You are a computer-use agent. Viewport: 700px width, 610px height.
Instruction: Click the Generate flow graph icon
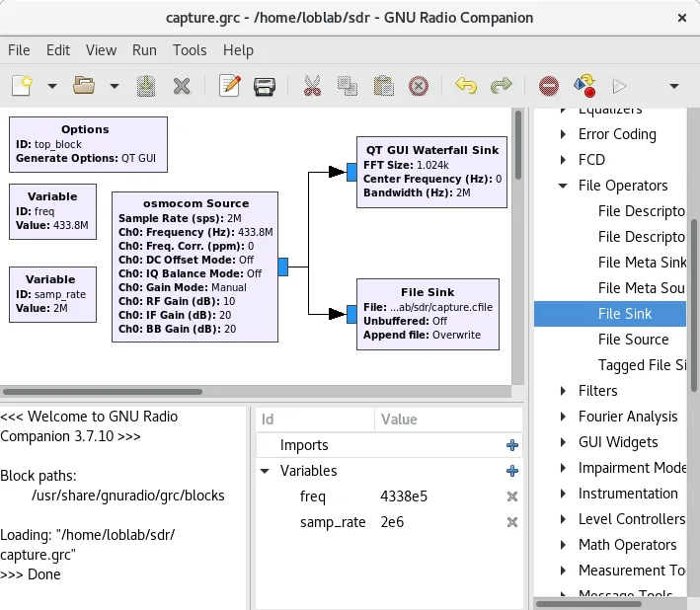[x=584, y=86]
